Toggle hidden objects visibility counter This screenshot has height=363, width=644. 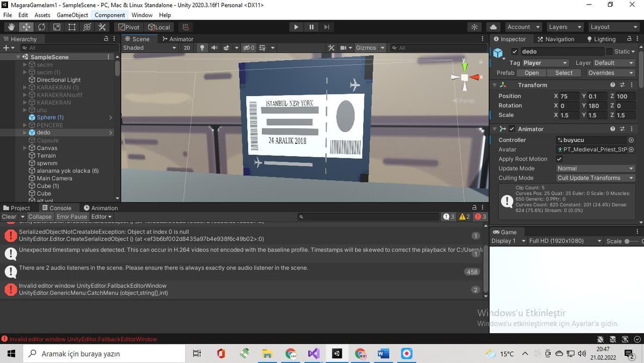[x=249, y=48]
